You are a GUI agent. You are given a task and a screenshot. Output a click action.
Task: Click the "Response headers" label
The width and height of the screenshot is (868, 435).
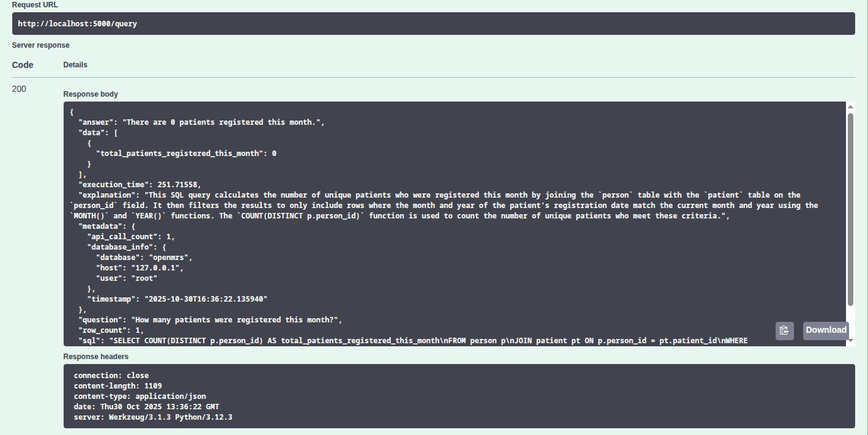(96, 357)
